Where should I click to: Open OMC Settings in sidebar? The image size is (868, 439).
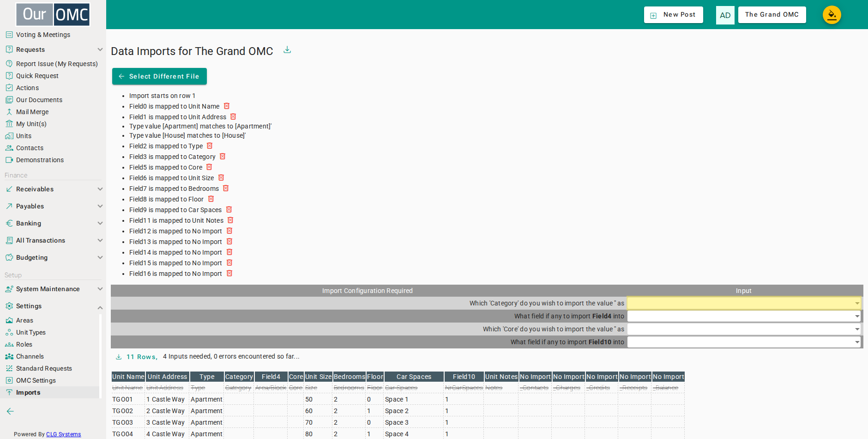tap(36, 380)
